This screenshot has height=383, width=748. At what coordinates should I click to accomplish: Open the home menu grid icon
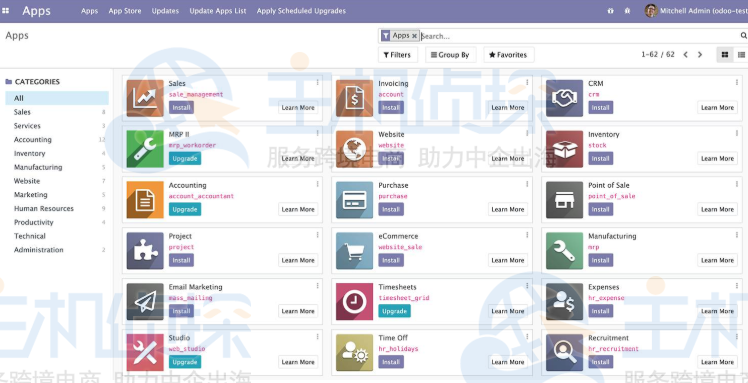tap(6, 10)
